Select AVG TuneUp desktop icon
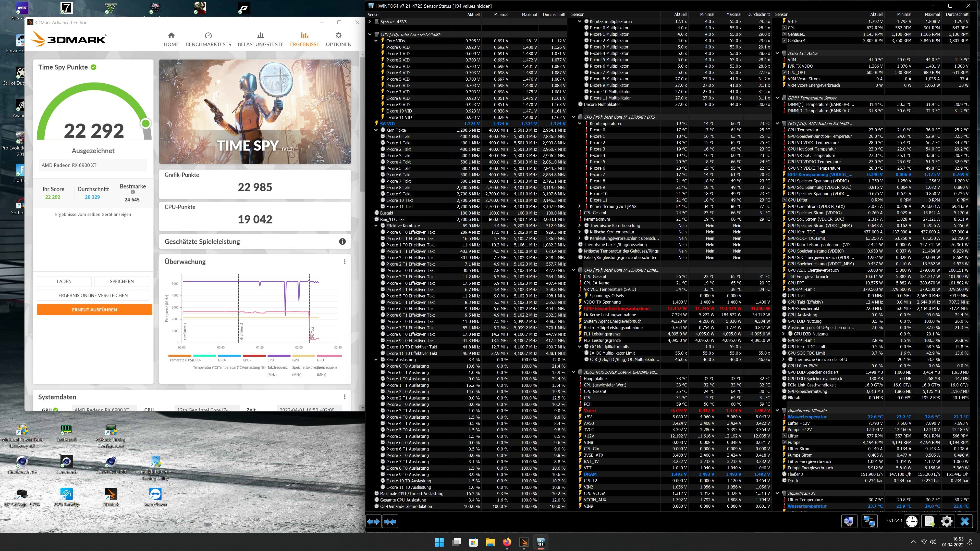Viewport: 980px width, 551px height. coord(66,497)
